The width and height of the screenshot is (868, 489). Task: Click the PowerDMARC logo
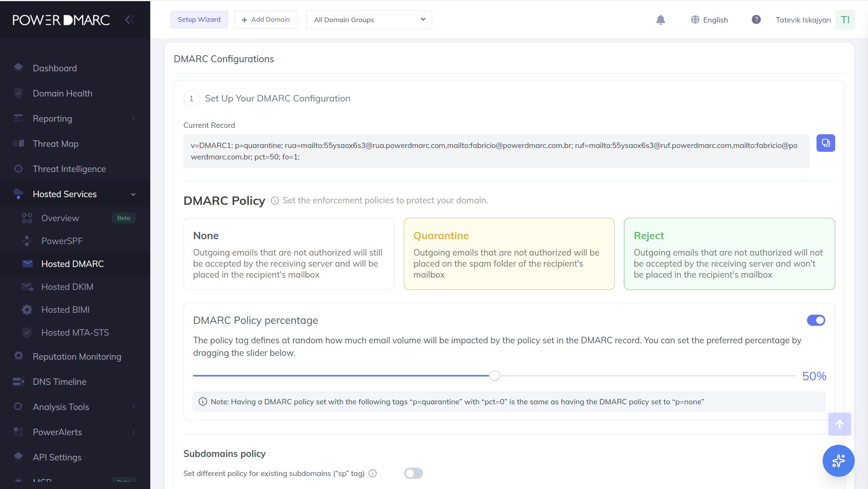[x=61, y=20]
